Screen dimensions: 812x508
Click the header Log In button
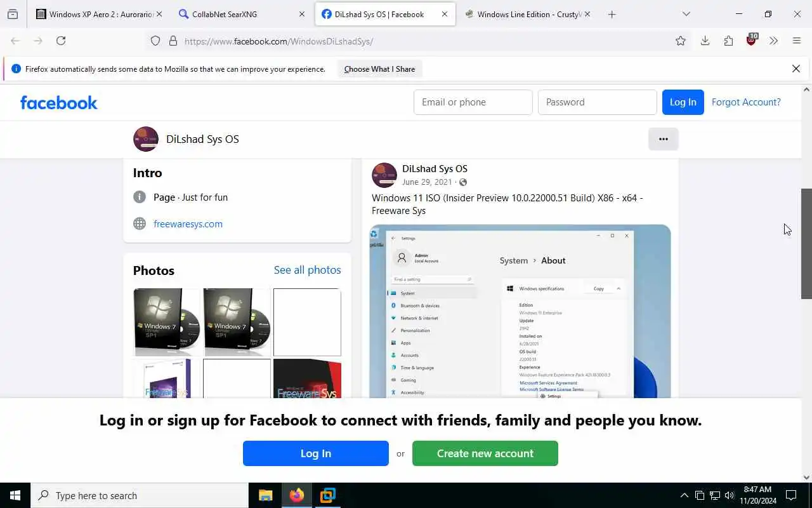(x=683, y=102)
